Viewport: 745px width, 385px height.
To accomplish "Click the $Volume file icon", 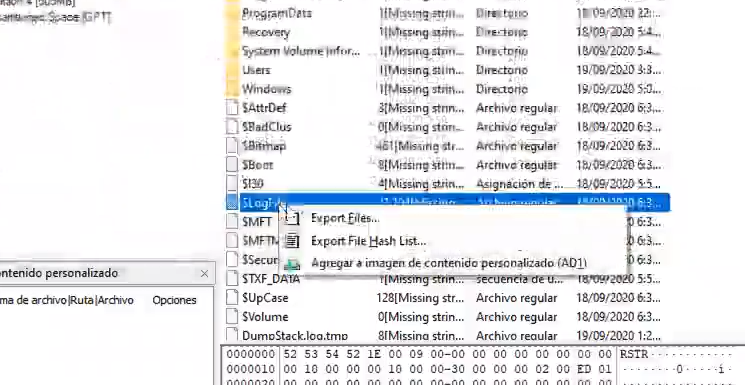I will 232,317.
